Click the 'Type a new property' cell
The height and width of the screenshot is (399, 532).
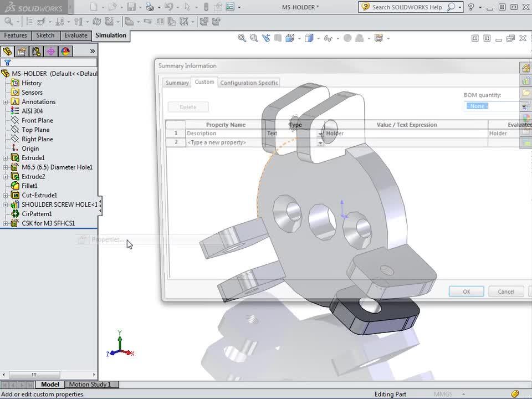pyautogui.click(x=225, y=142)
